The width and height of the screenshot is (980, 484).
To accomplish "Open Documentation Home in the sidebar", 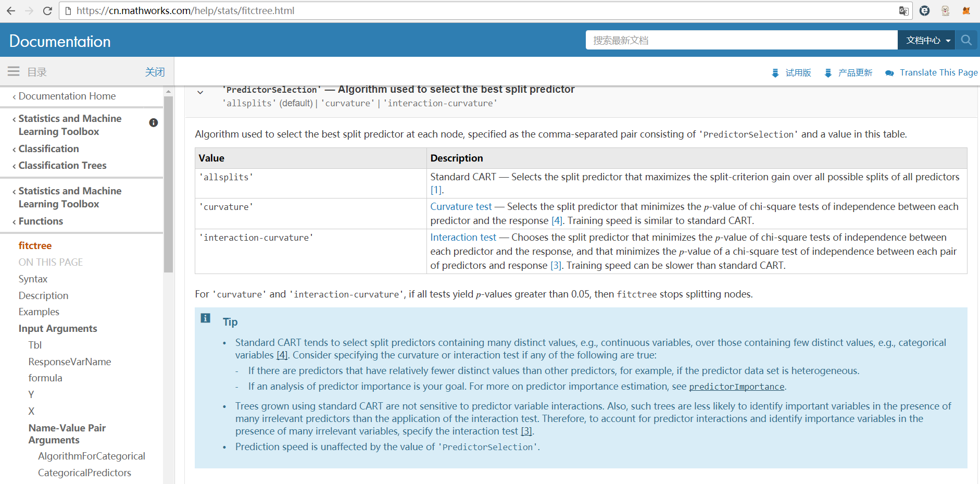I will click(x=67, y=96).
